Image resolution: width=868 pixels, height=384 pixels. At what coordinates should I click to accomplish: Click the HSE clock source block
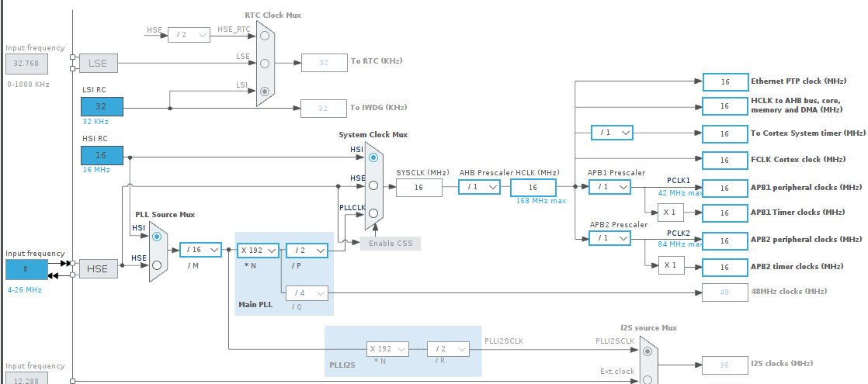[98, 268]
